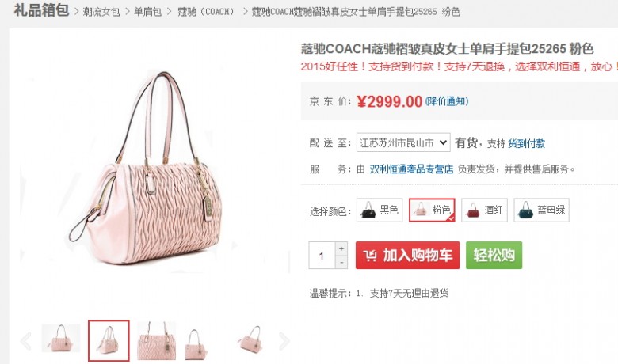Visit 双利恒通奢品专营店 store link
Screen dimensions: 618x364
point(411,169)
